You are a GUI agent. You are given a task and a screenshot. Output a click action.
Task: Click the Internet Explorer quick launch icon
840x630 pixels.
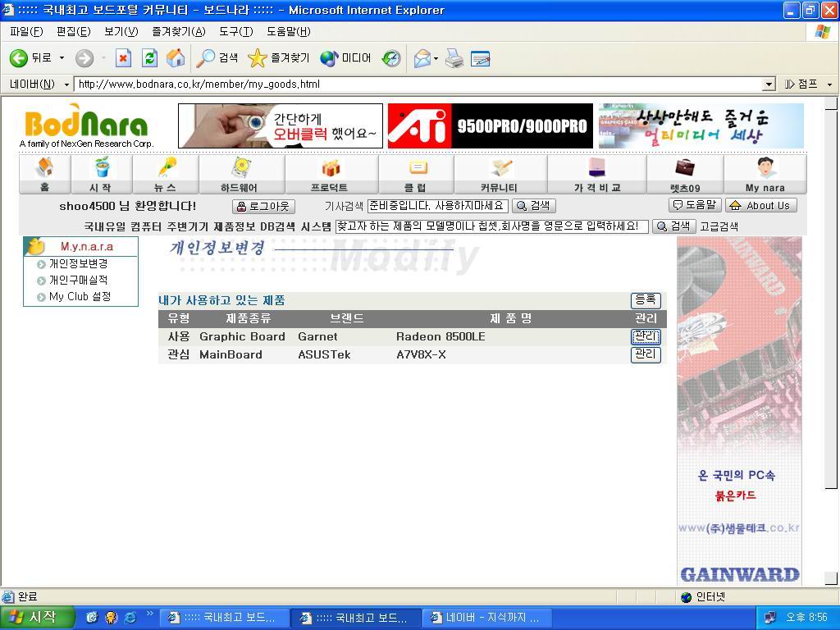pos(130,618)
